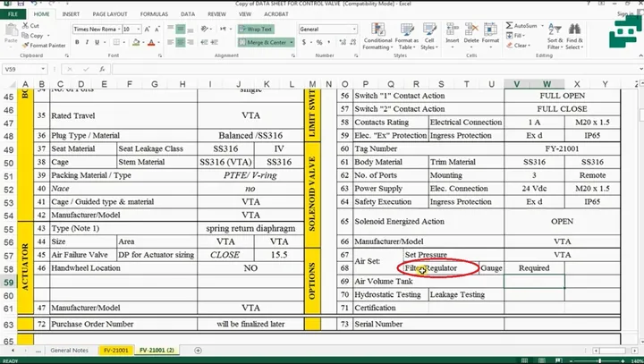Screen dimensions: 644x364
Task: Click the Cut scissors icon
Action: click(25, 25)
